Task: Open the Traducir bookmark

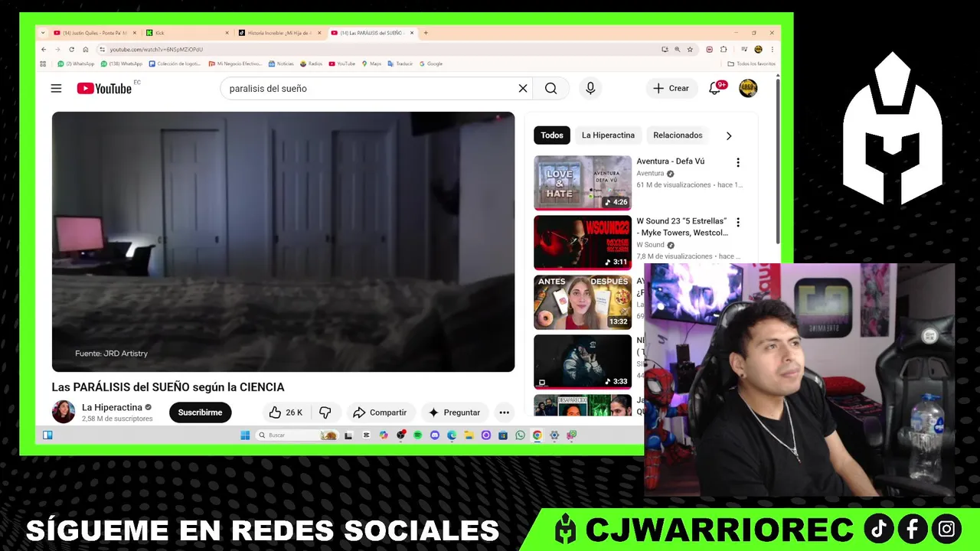Action: pos(400,64)
